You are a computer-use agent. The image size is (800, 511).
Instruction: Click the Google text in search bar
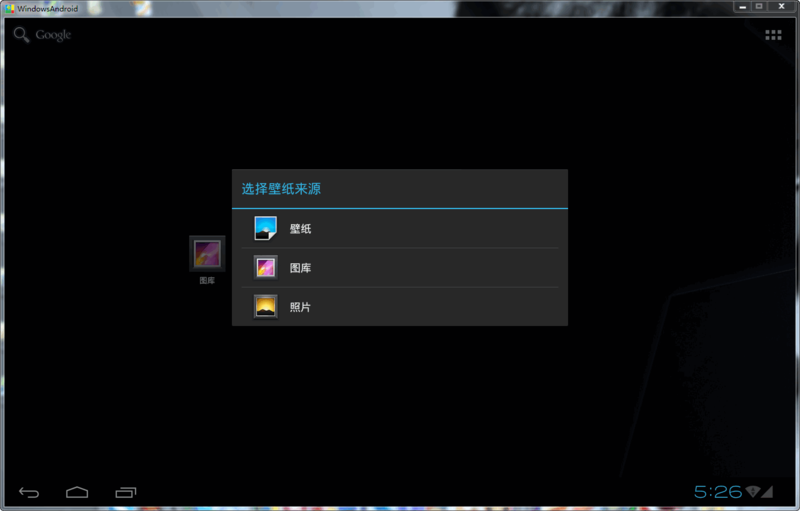coord(53,35)
